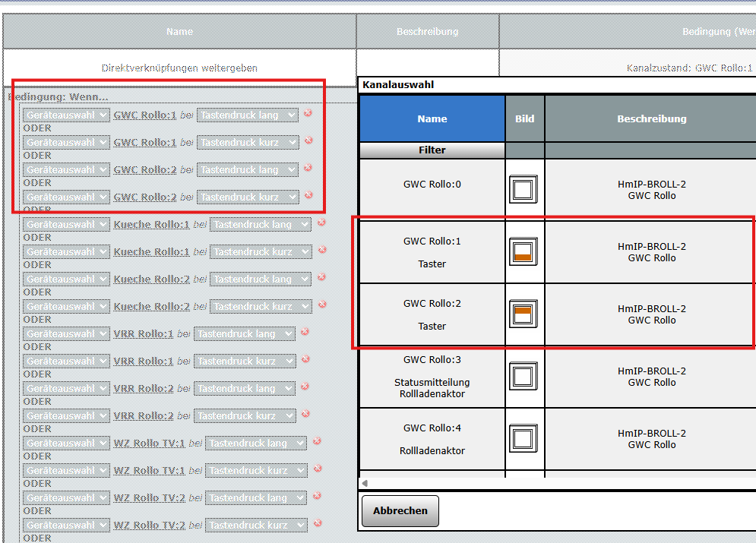The height and width of the screenshot is (543, 756).
Task: Open Tastendruck lang dropdown for Kueche Rollo:2
Action: tap(261, 279)
